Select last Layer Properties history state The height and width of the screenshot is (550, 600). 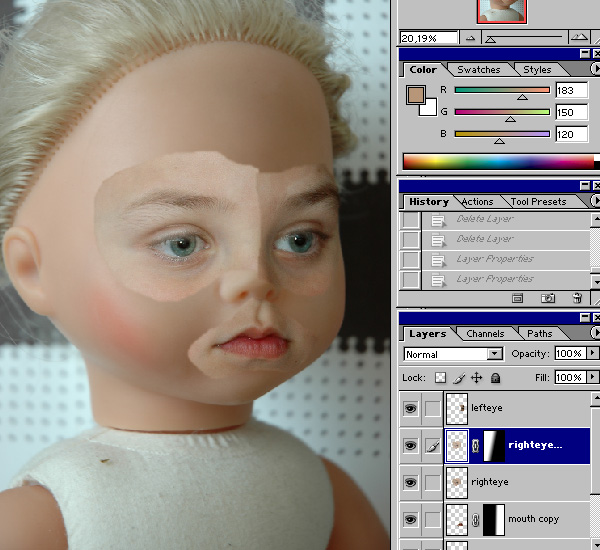pyautogui.click(x=506, y=280)
